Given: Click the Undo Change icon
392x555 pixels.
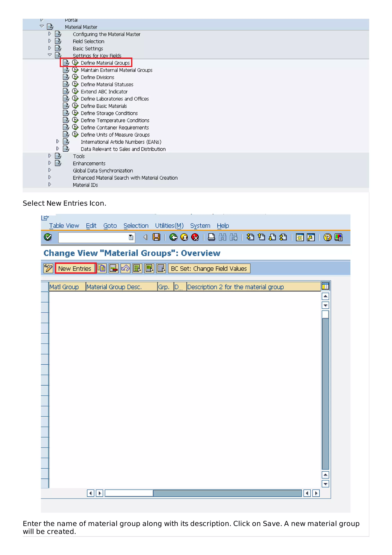Looking at the screenshot, I should [125, 268].
